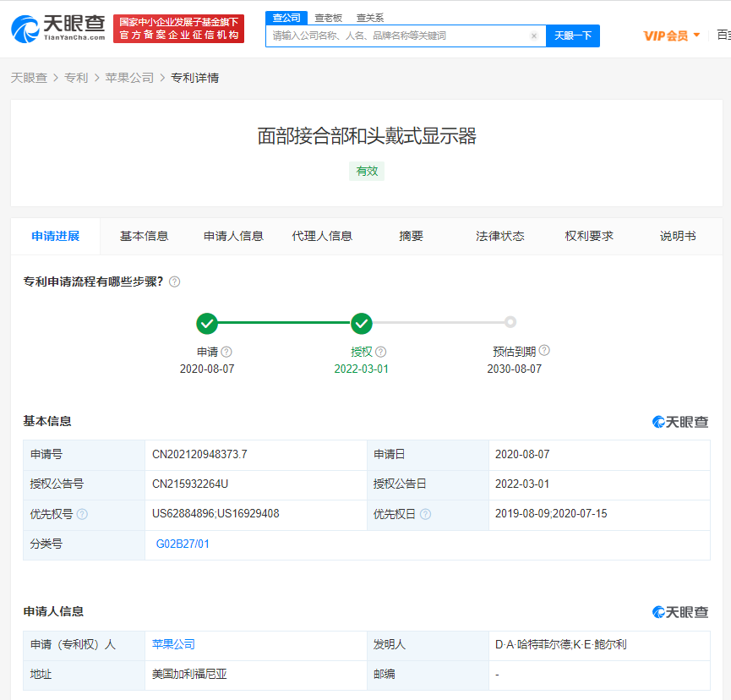Select the 查老板 search mode tab
Viewport: 731px width, 700px height.
[328, 17]
